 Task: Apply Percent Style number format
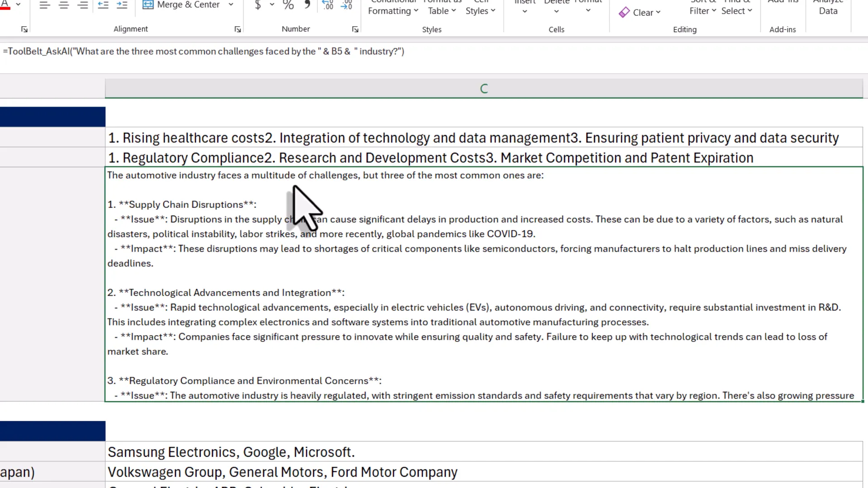(x=288, y=5)
